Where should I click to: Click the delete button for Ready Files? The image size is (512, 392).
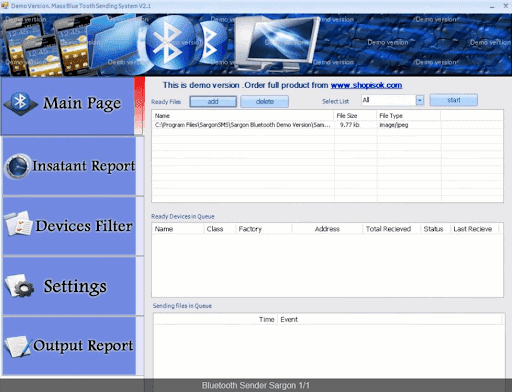265,102
